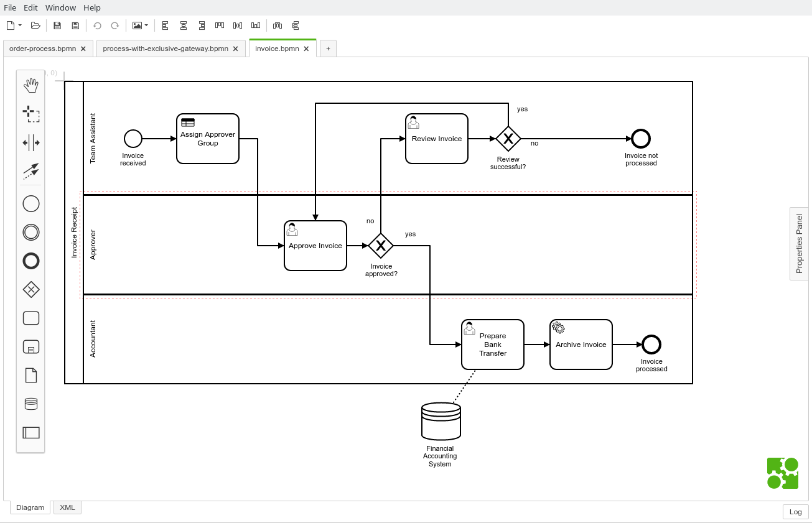Viewport: 812px width, 523px height.
Task: Pick the Create Data Store tool
Action: tap(30, 404)
